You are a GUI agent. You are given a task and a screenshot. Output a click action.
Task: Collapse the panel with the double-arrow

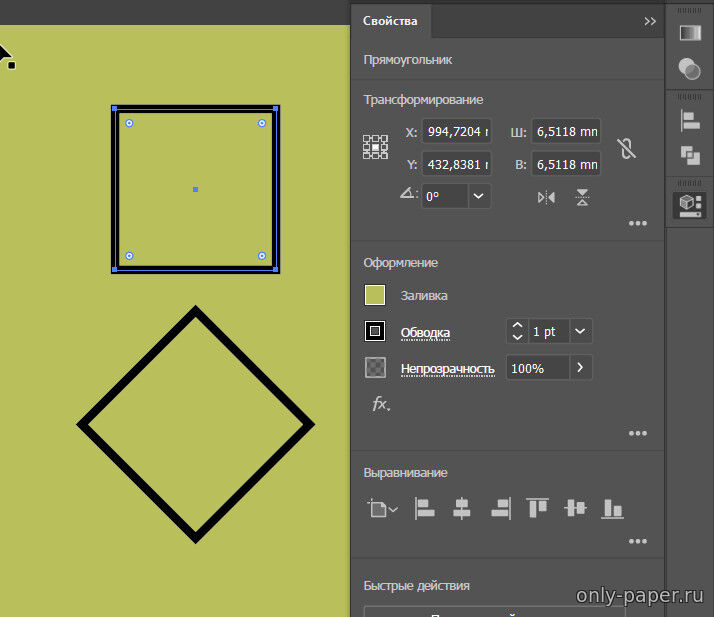coord(650,21)
